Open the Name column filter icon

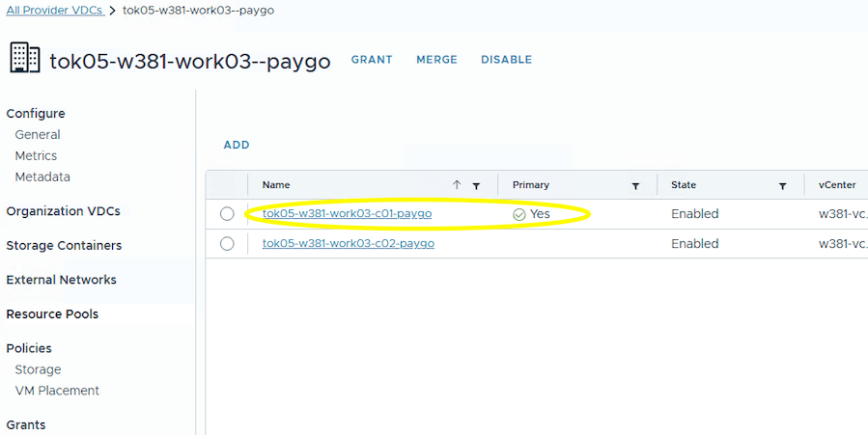coord(476,185)
